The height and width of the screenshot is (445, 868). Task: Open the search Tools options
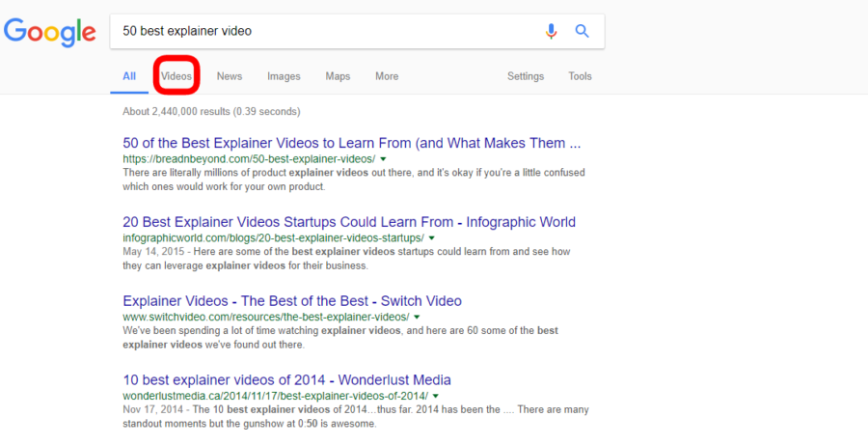(x=580, y=76)
